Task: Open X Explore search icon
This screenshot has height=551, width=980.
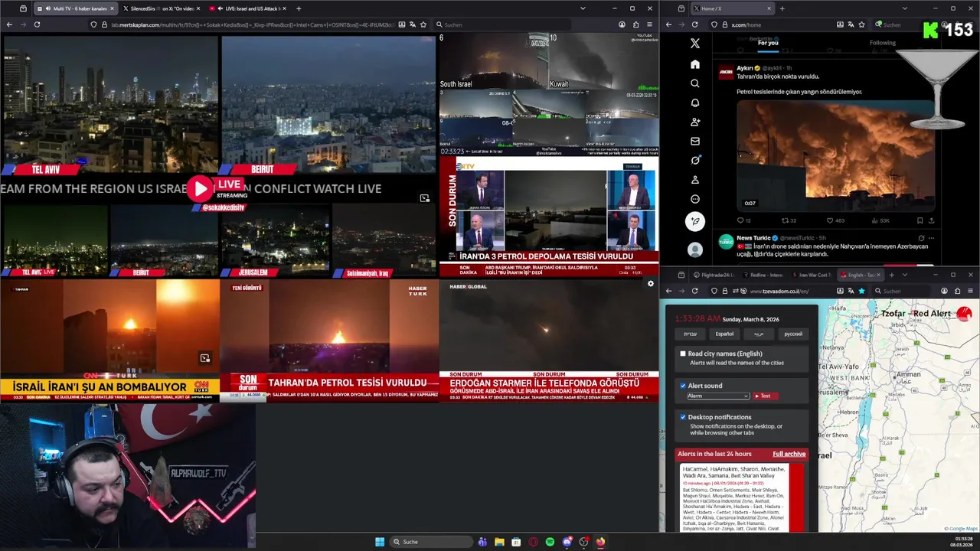Action: 695,83
